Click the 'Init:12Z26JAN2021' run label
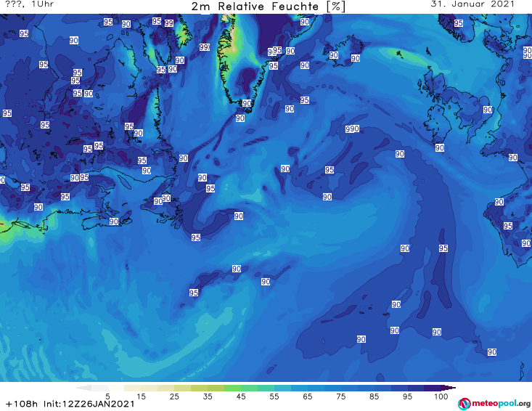This screenshot has height=411, width=532. click(89, 404)
